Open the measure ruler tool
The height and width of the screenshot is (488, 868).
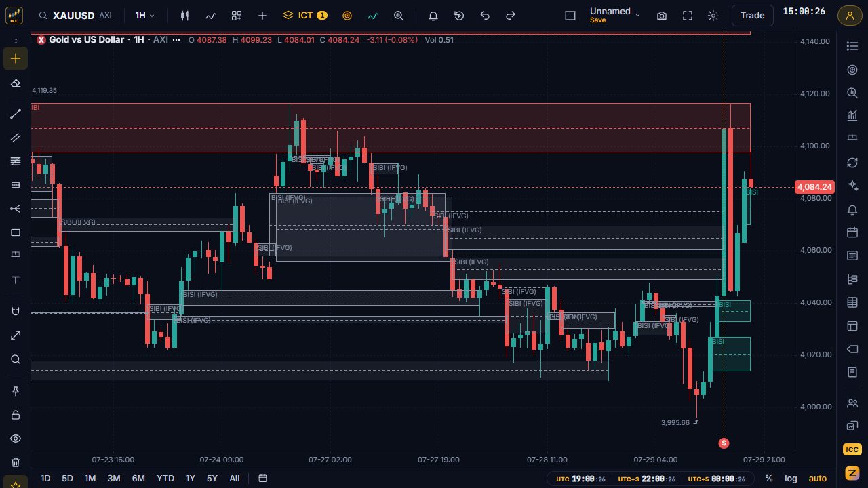(x=16, y=335)
